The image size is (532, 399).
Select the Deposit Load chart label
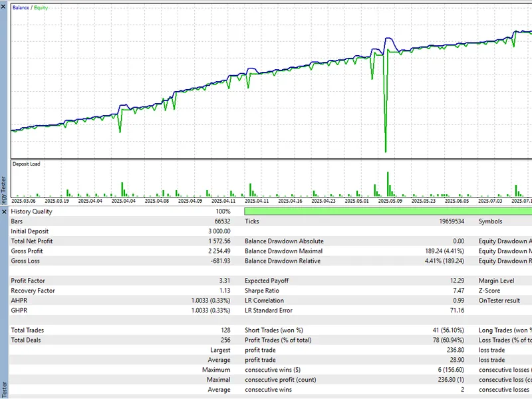[26, 164]
